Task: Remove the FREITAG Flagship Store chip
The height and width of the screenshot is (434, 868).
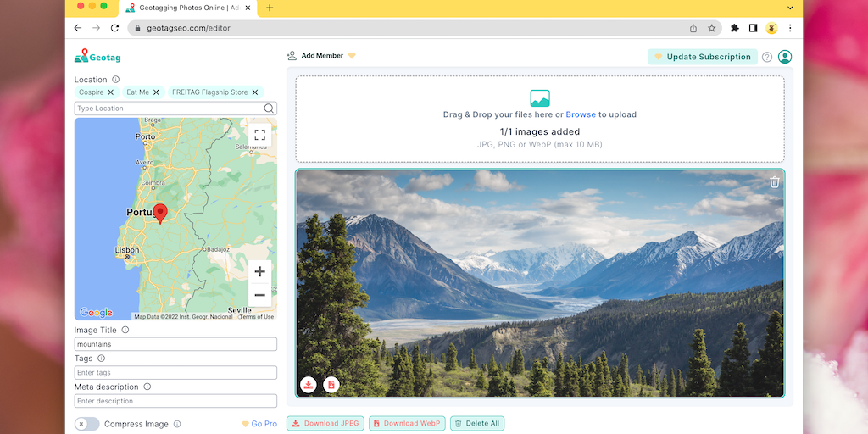Action: pyautogui.click(x=255, y=92)
